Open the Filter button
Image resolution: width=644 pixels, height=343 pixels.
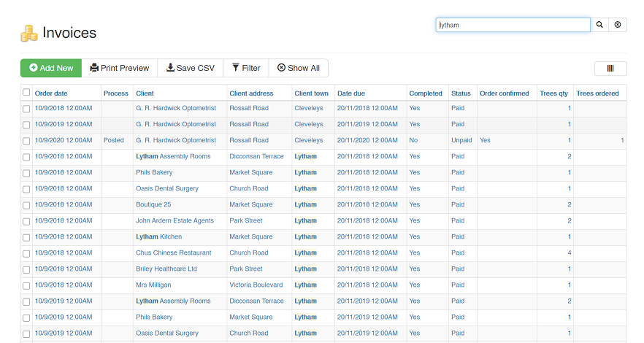pos(246,68)
